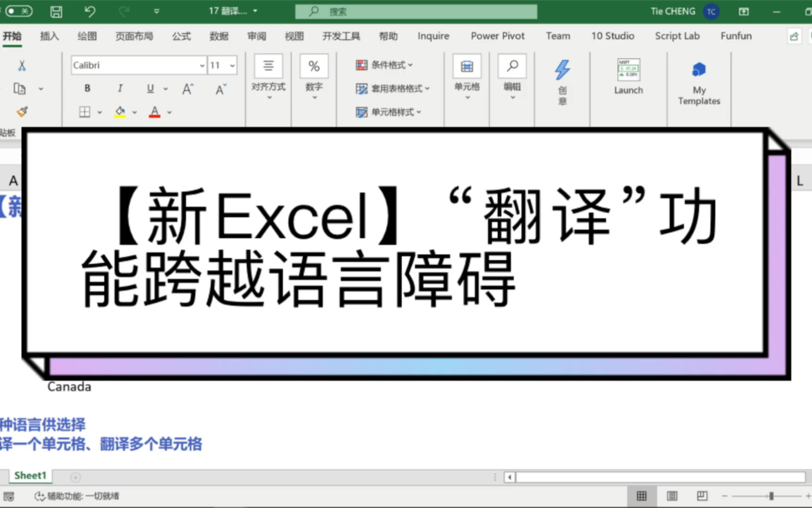
Task: Click the Redo arrow icon
Action: 124,11
